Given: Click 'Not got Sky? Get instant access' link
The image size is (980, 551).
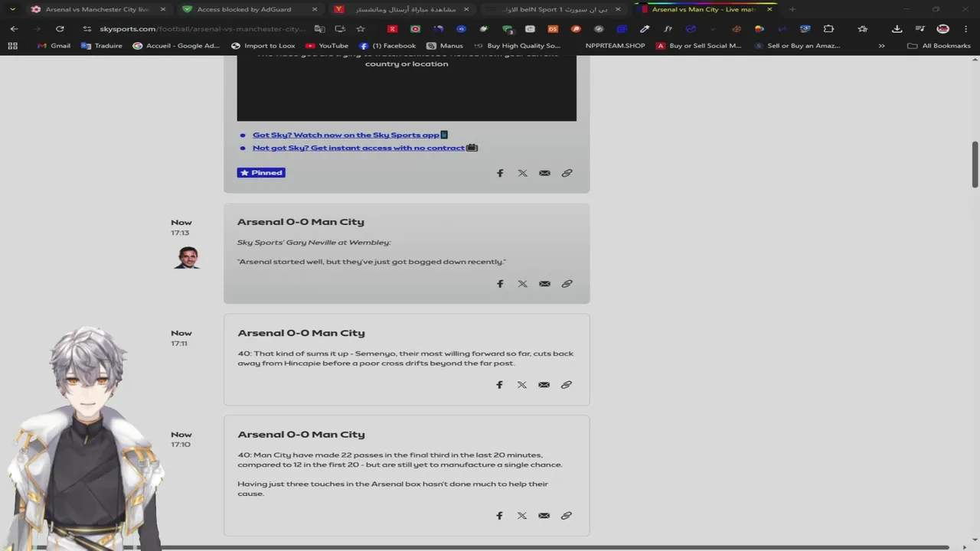Looking at the screenshot, I should click(358, 148).
